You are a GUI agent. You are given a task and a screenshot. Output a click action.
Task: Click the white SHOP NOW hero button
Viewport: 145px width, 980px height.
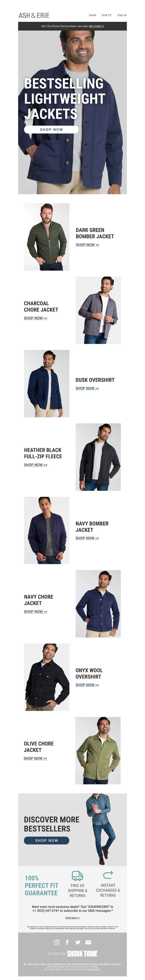point(51,129)
